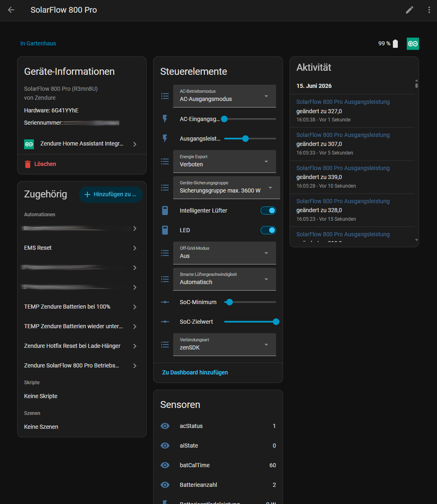Click the acStatus sensor value row

(x=218, y=426)
